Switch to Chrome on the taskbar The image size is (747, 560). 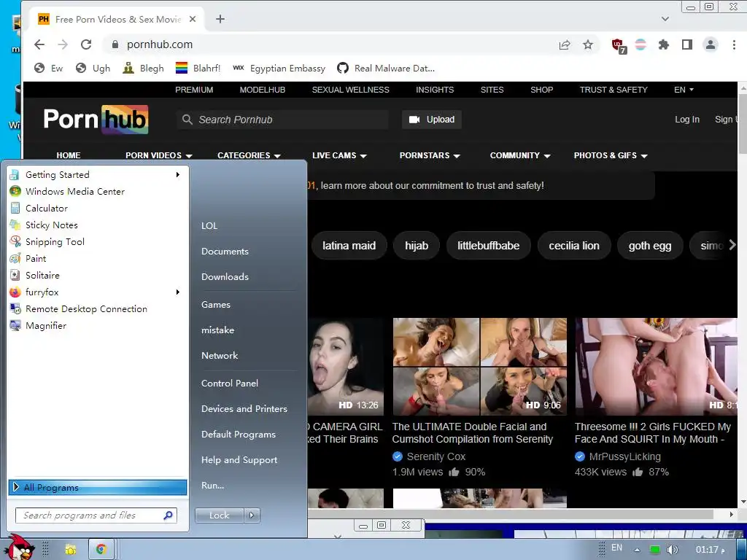(x=101, y=550)
